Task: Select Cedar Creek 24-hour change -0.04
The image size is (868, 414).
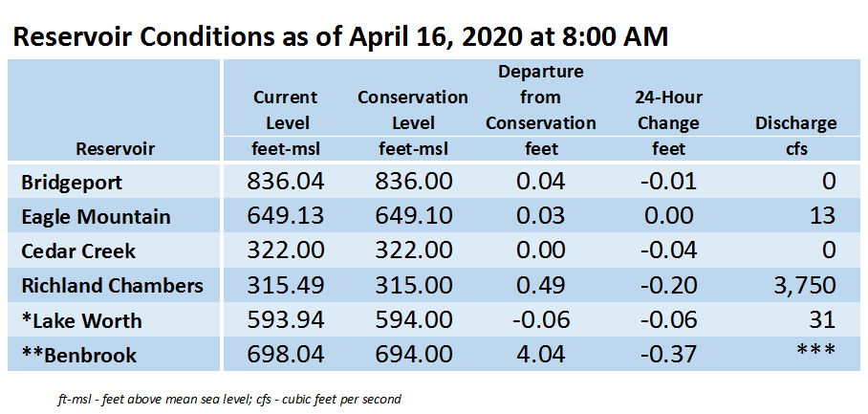Action: pos(669,251)
